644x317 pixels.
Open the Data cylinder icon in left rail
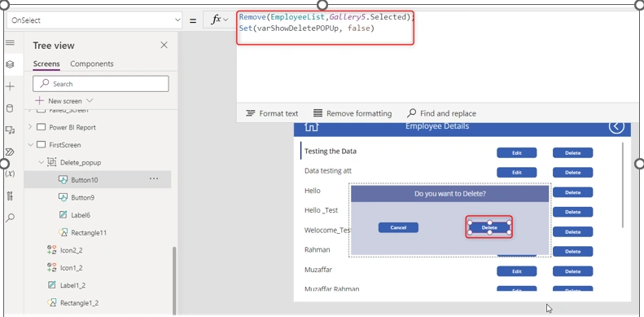click(11, 108)
